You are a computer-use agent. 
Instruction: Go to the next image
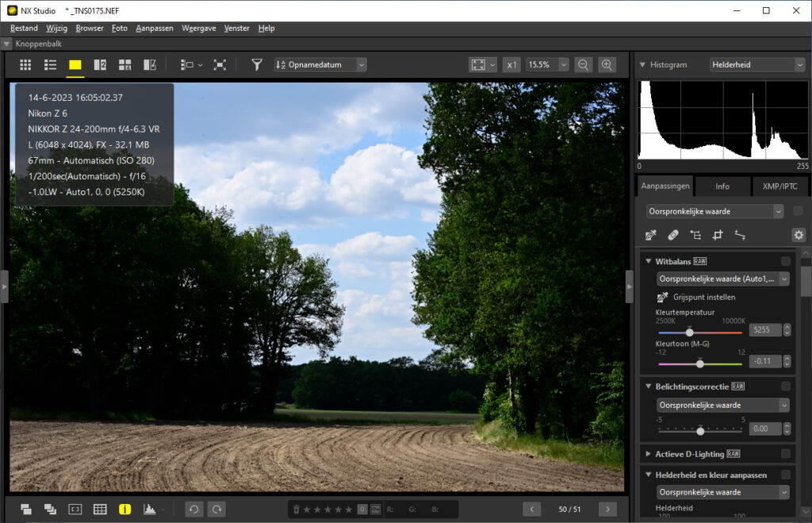(607, 509)
